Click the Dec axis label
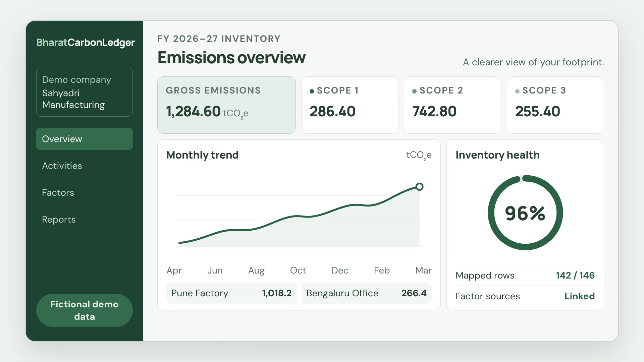The image size is (644, 362). tap(340, 270)
